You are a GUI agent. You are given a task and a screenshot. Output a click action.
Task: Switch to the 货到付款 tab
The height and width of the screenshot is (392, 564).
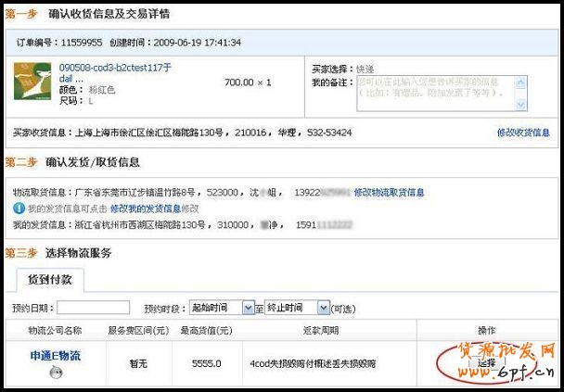pos(50,279)
